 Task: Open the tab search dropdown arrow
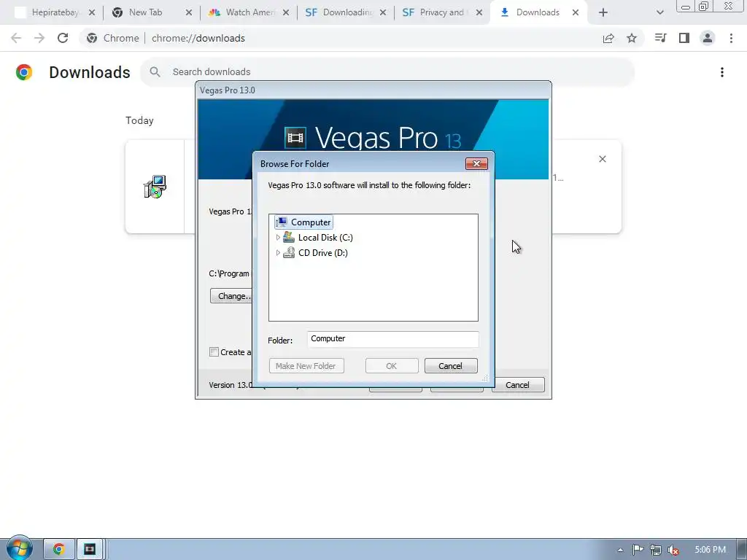659,13
